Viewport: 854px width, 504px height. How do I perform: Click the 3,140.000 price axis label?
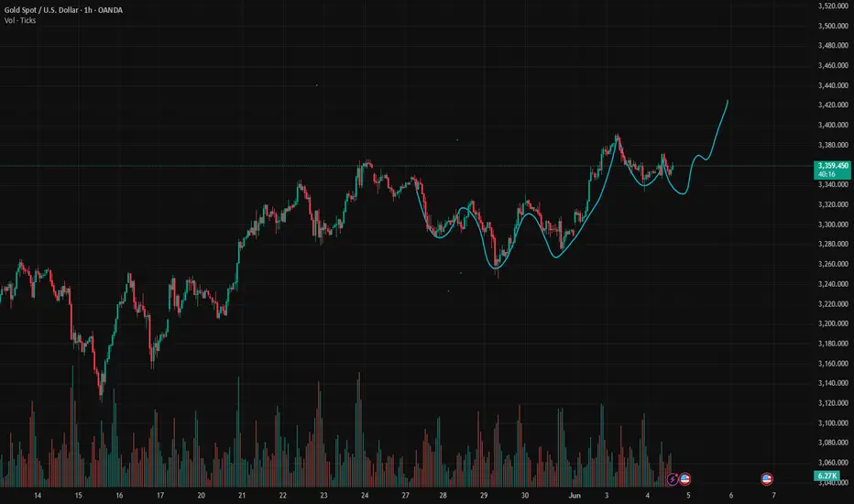pos(833,383)
